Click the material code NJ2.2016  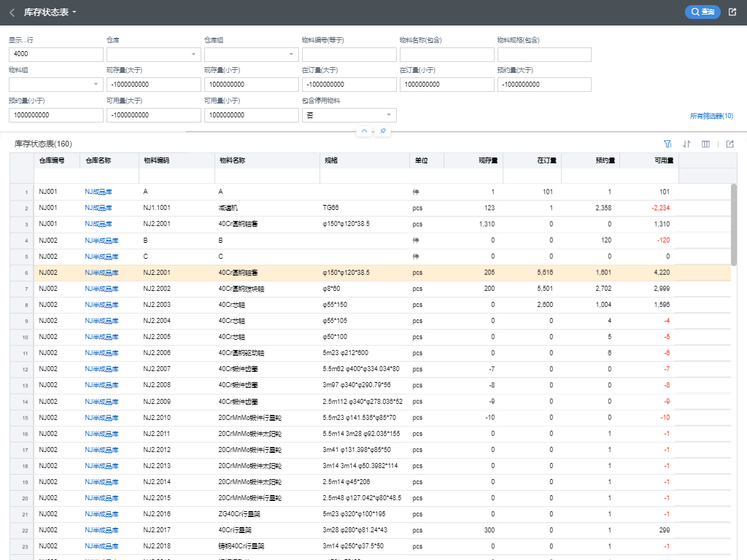tap(157, 514)
